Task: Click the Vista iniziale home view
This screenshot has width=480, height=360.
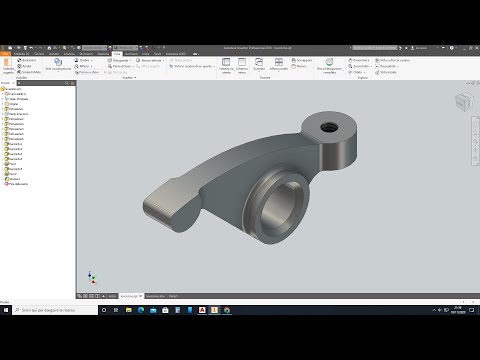Action: point(386,72)
